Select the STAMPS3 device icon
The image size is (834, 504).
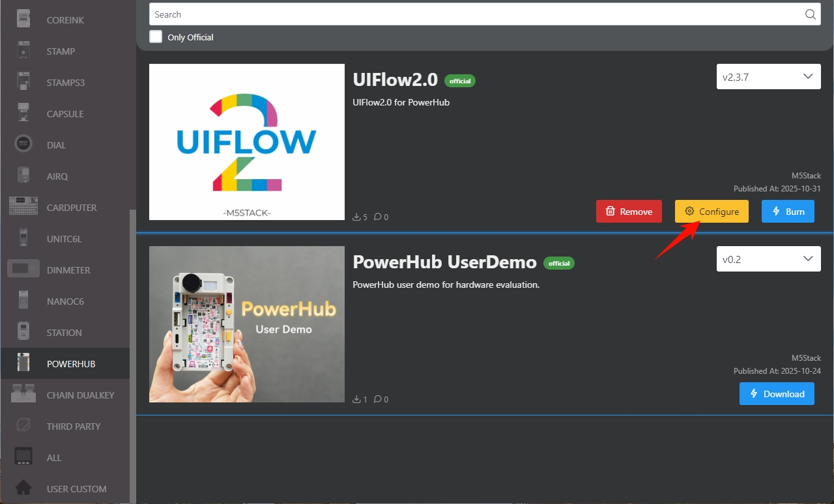click(23, 82)
